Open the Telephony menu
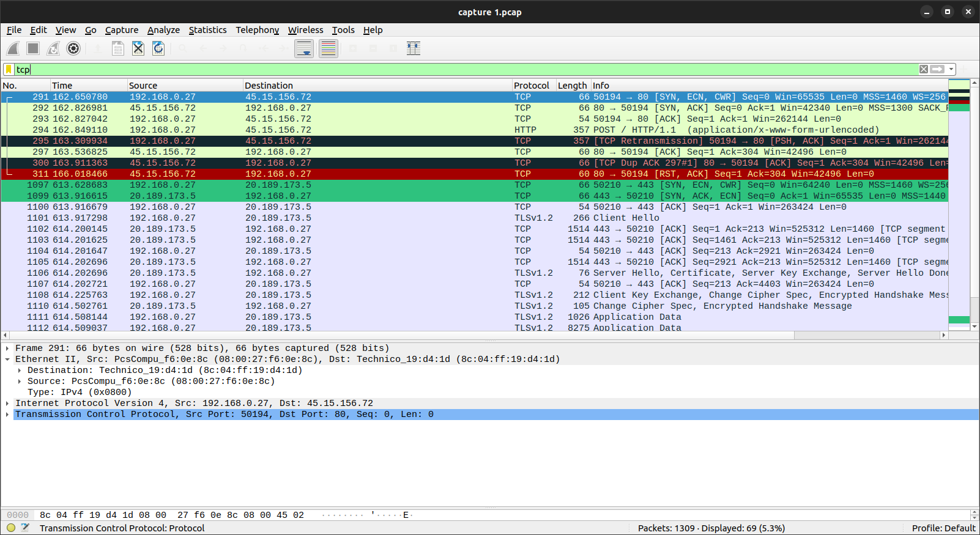This screenshot has width=980, height=535. (x=257, y=30)
